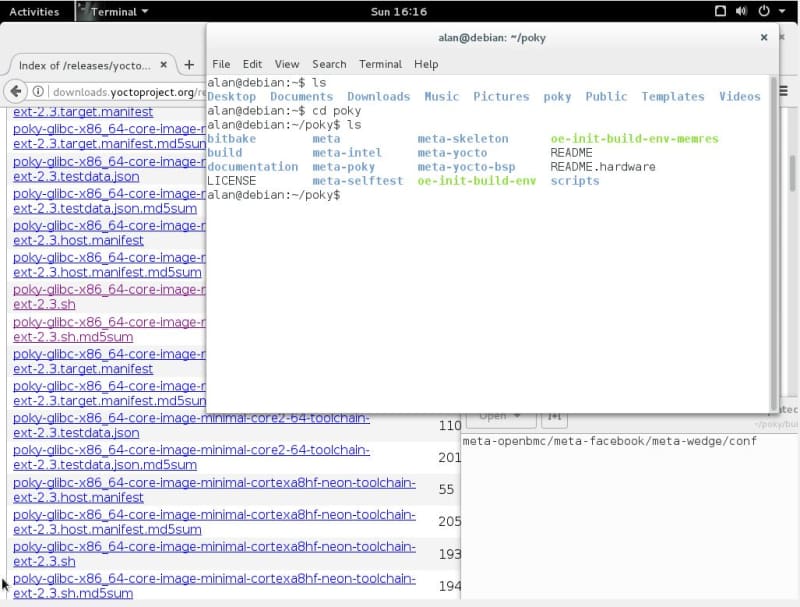Open the terminal Search menu

coord(329,64)
